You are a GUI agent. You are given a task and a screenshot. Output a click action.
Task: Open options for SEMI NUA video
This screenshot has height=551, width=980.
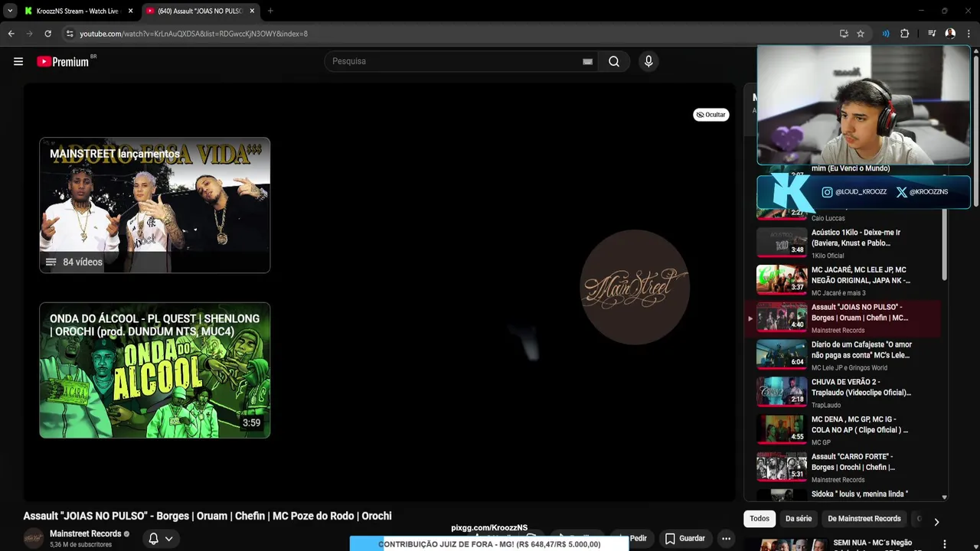pyautogui.click(x=944, y=544)
